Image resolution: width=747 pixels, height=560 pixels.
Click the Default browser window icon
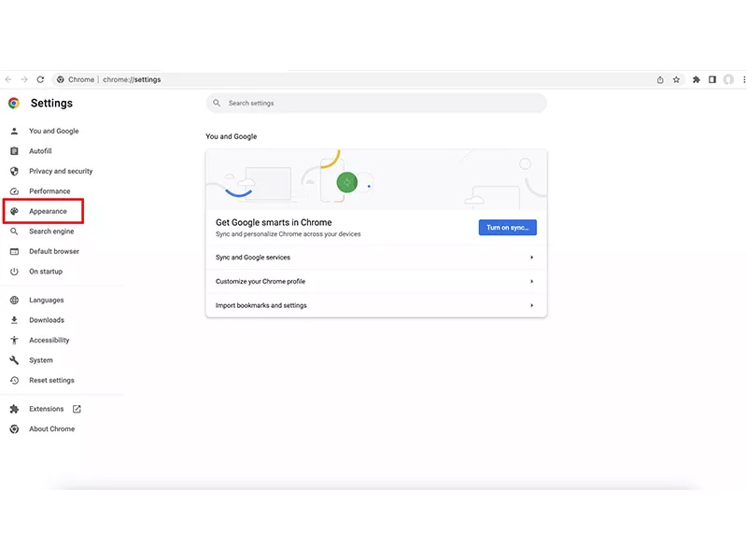point(14,251)
